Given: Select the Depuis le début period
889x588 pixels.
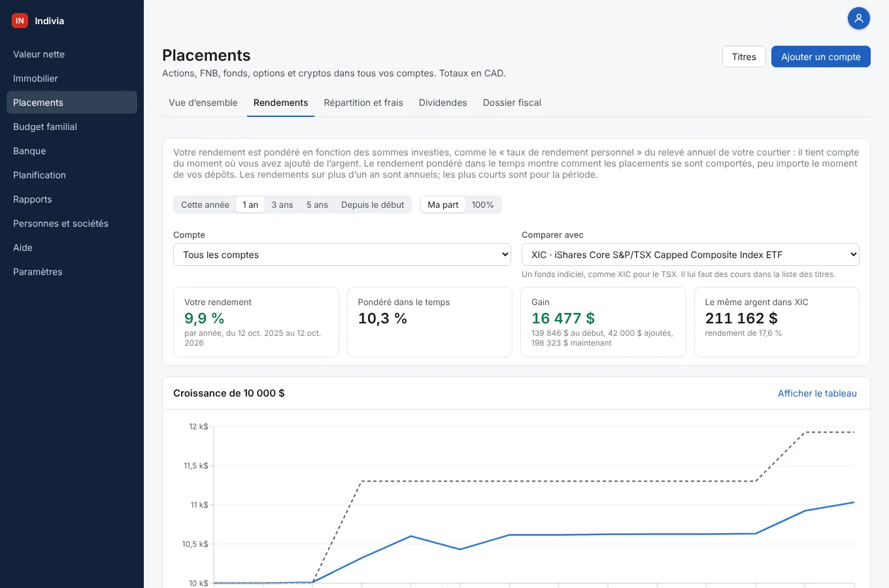Looking at the screenshot, I should click(373, 204).
